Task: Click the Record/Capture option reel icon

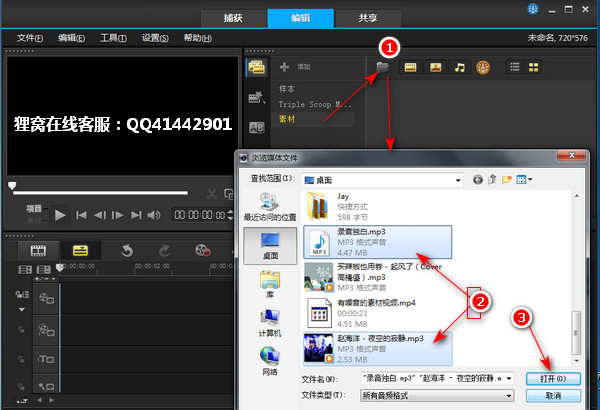Action: pyautogui.click(x=202, y=250)
